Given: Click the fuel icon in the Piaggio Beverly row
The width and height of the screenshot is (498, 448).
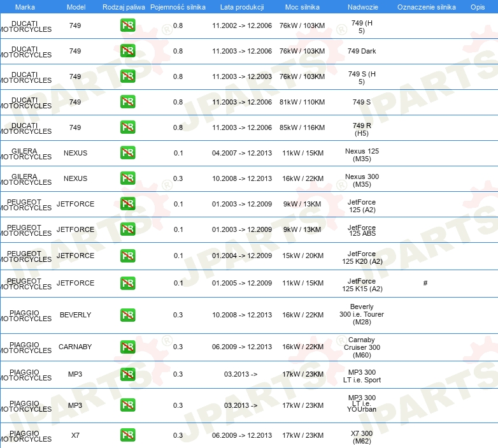Looking at the screenshot, I should [127, 315].
